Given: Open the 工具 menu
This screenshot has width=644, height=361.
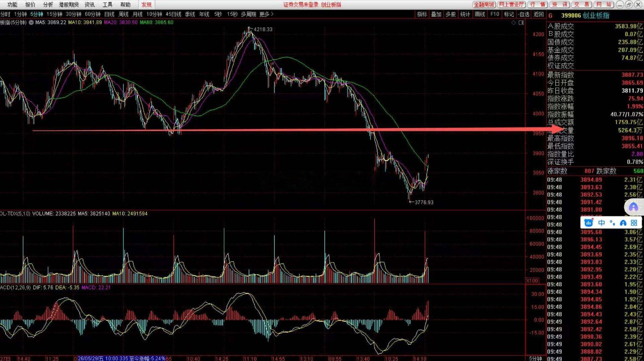Looking at the screenshot, I should tap(107, 5).
